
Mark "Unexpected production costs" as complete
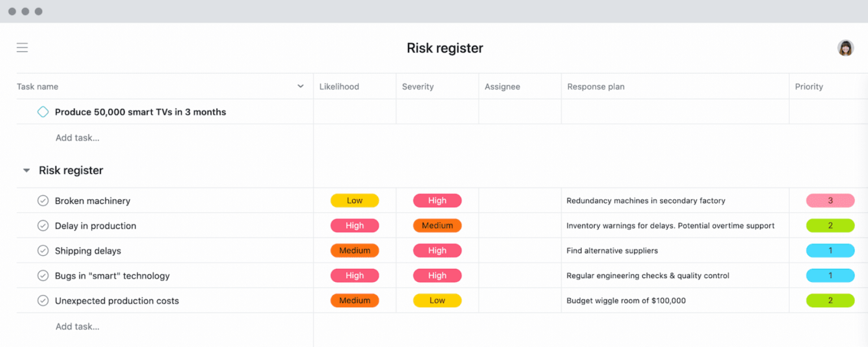pyautogui.click(x=43, y=300)
